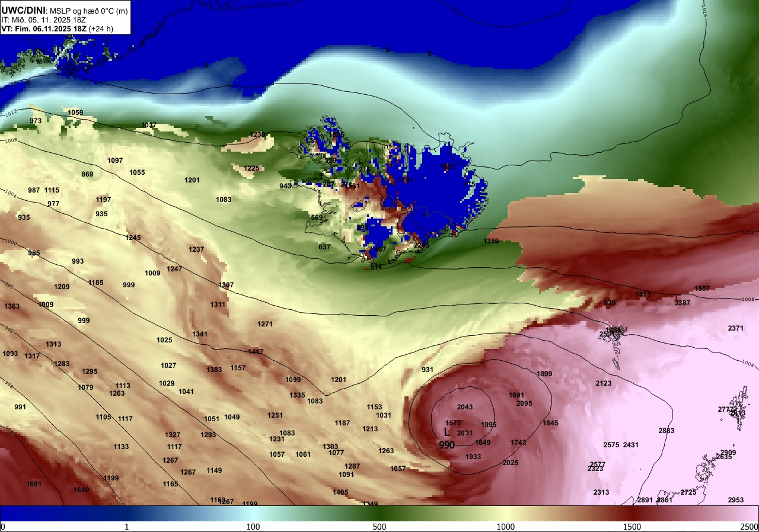This screenshot has width=759, height=532.
Task: Click the color scale label '2500'
Action: click(749, 527)
